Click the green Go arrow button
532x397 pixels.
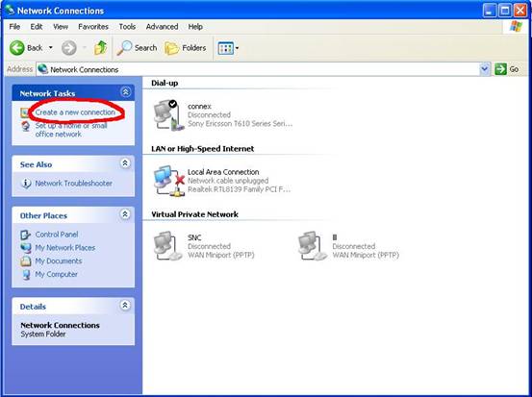[500, 69]
